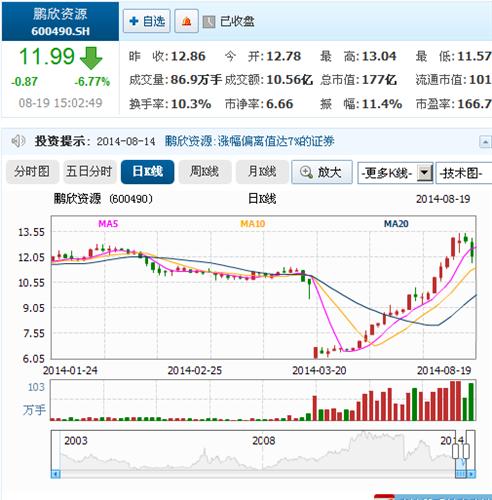
Task: Click the 已收盘 clock icon
Action: 209,22
